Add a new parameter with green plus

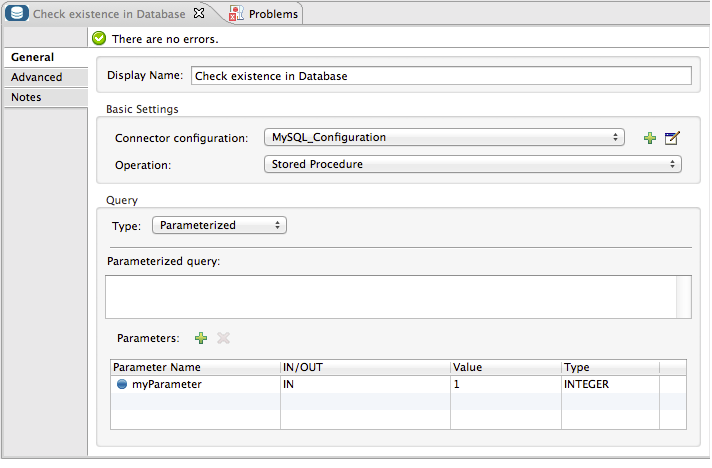[x=201, y=338]
